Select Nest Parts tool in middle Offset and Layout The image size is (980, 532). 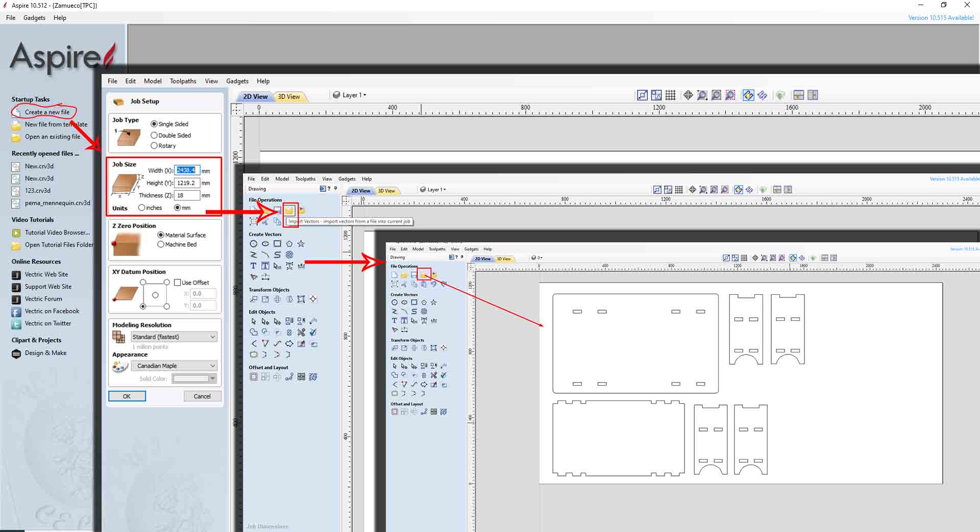click(x=313, y=377)
